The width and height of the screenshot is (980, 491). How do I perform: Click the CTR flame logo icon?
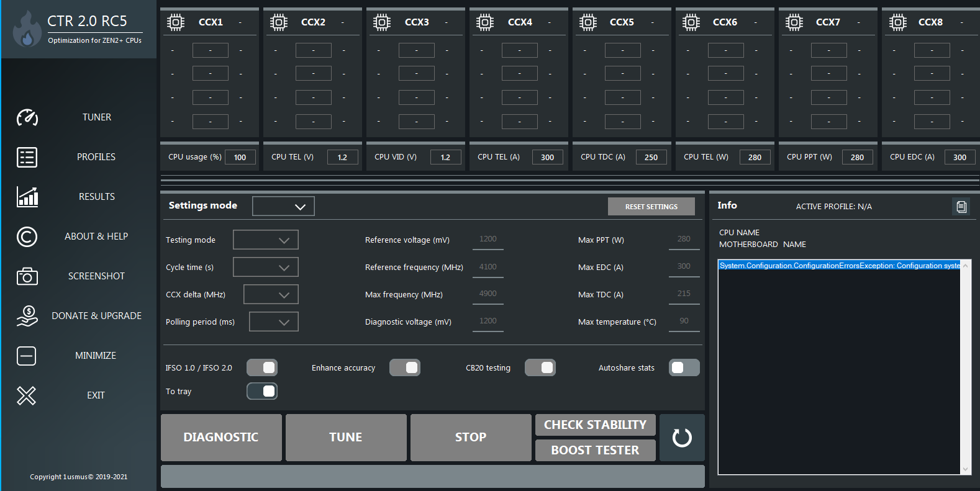(x=27, y=29)
